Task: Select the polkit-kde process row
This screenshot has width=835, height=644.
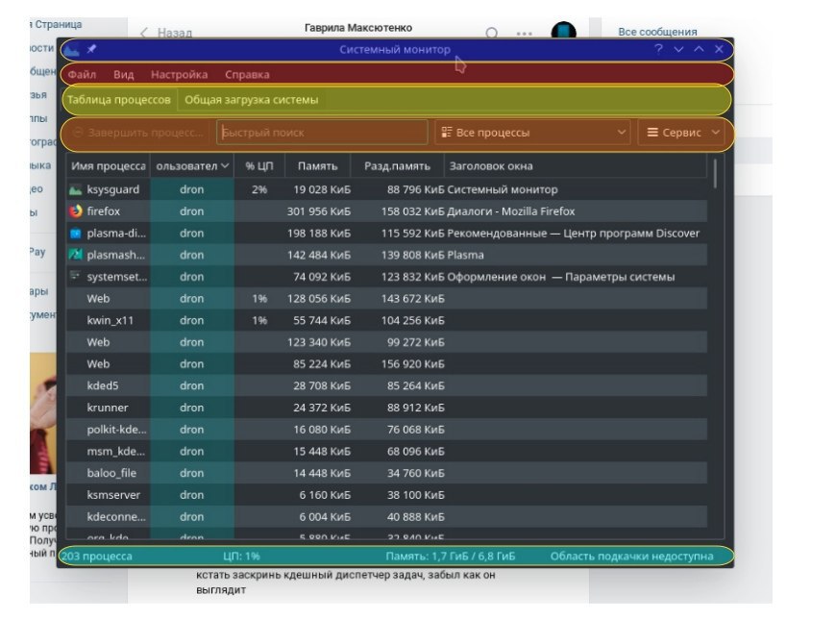Action: (387, 430)
